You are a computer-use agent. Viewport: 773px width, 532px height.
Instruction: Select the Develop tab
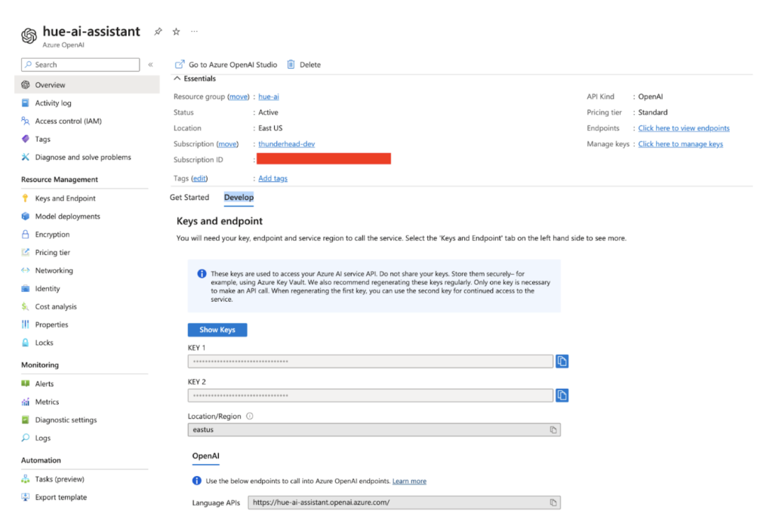coord(239,198)
